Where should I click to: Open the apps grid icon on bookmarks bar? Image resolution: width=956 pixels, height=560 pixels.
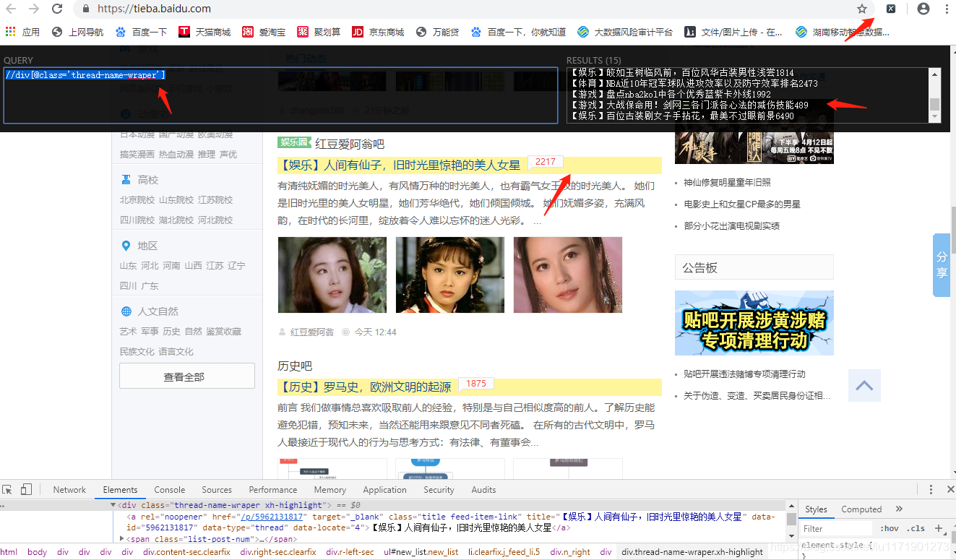(x=10, y=31)
